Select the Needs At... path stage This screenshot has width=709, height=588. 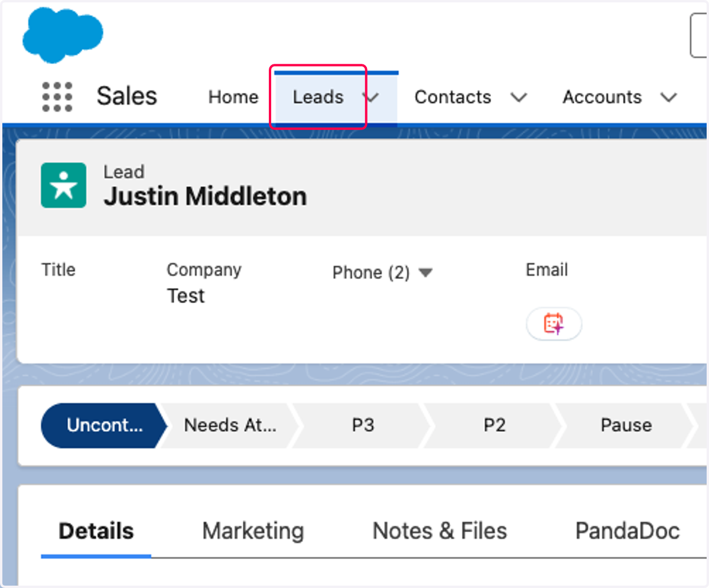[x=230, y=425]
